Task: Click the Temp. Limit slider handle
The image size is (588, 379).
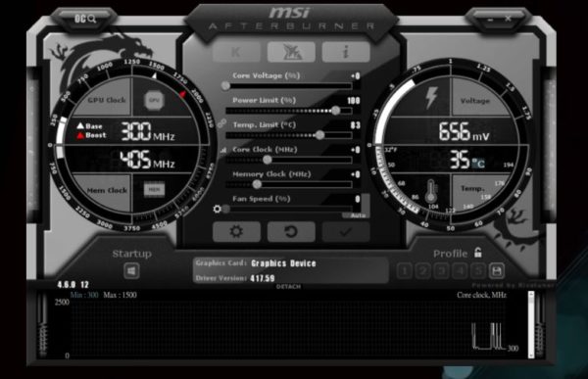Action: point(319,135)
